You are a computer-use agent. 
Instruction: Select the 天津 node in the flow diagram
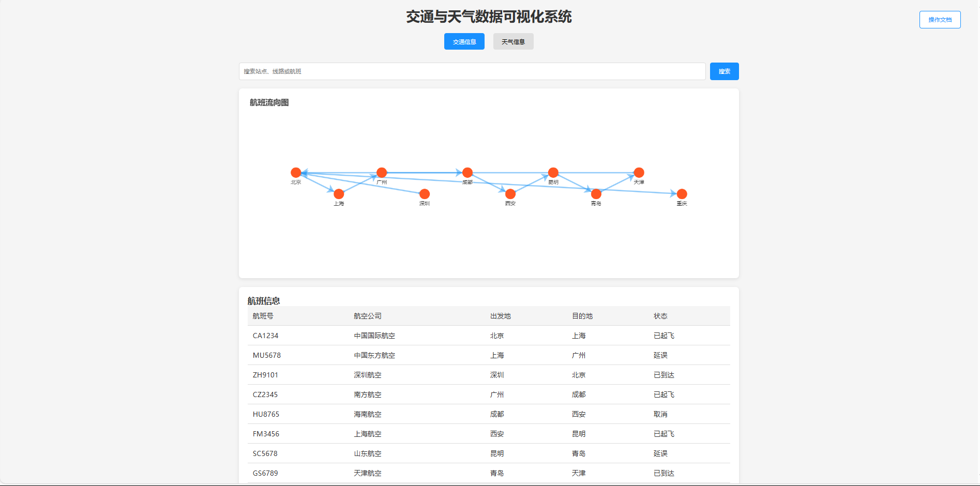point(639,172)
